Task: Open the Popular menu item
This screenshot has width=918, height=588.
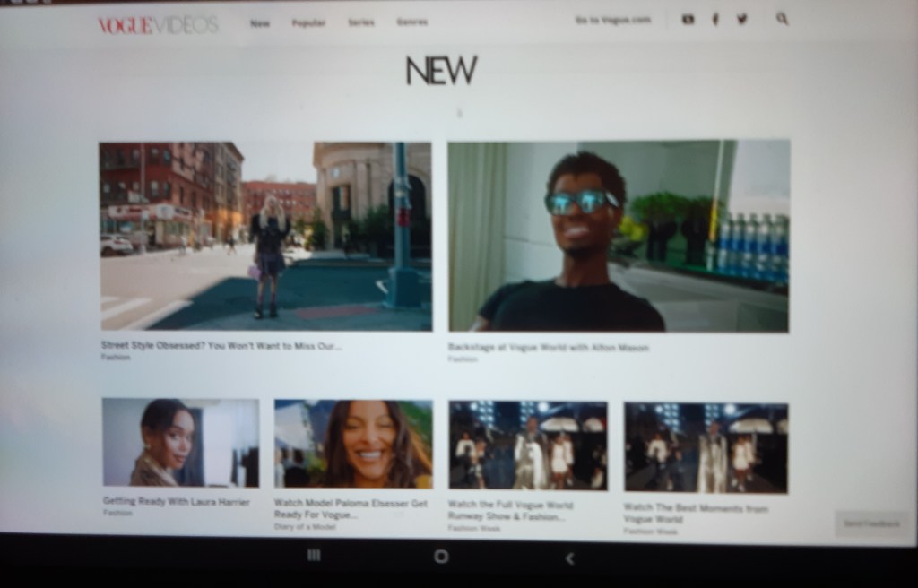Action: click(x=308, y=22)
